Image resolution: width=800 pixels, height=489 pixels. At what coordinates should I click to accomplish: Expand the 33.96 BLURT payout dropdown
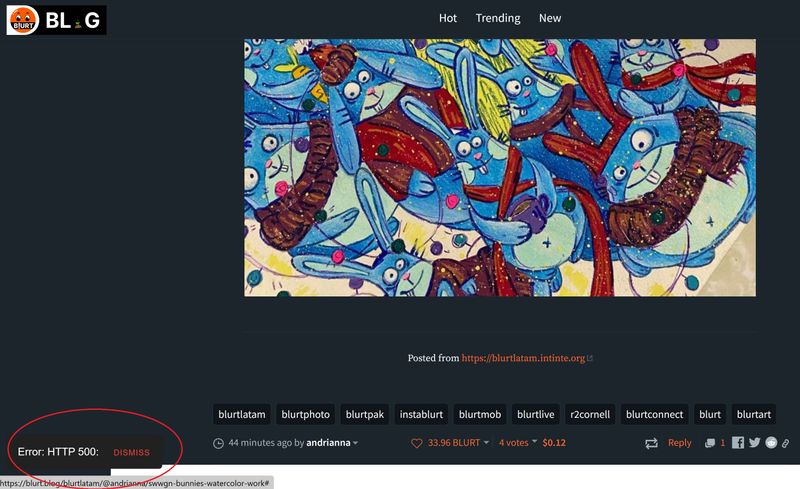point(458,443)
